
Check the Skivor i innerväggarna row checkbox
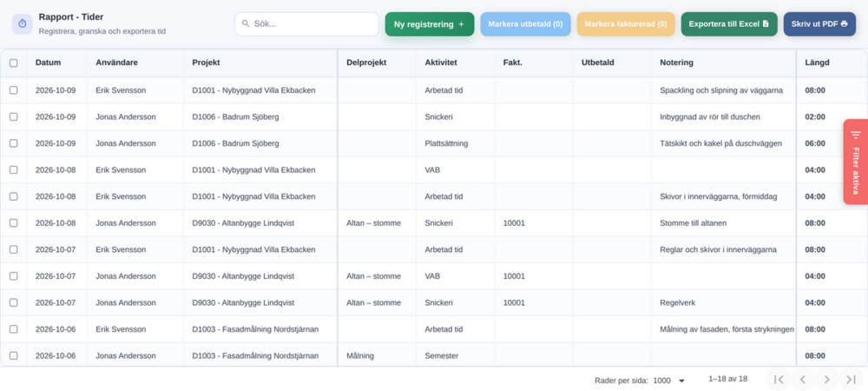[13, 196]
